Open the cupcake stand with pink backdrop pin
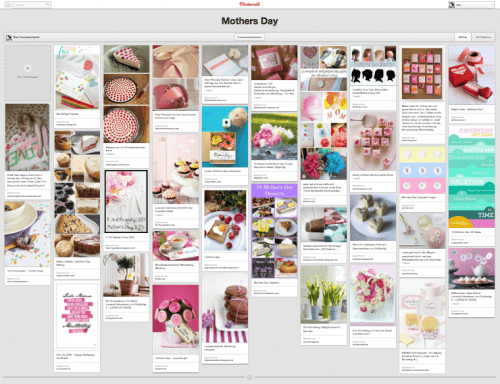 (x=176, y=169)
